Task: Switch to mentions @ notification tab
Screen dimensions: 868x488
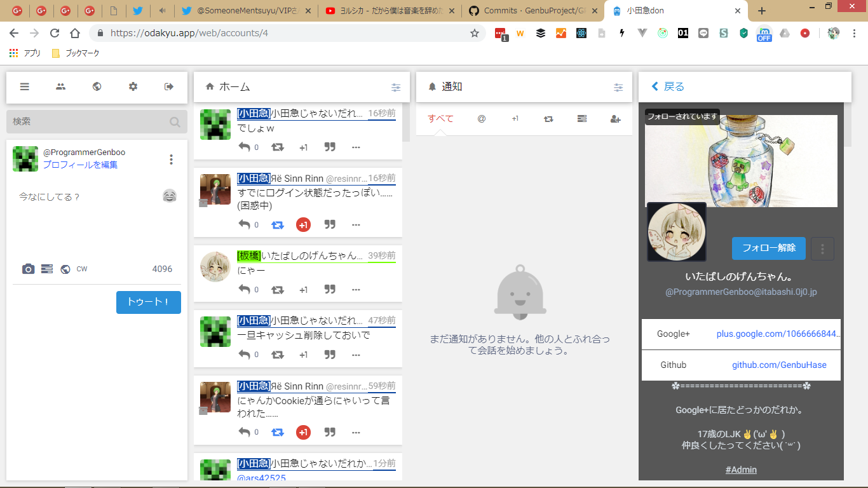Action: click(x=482, y=119)
